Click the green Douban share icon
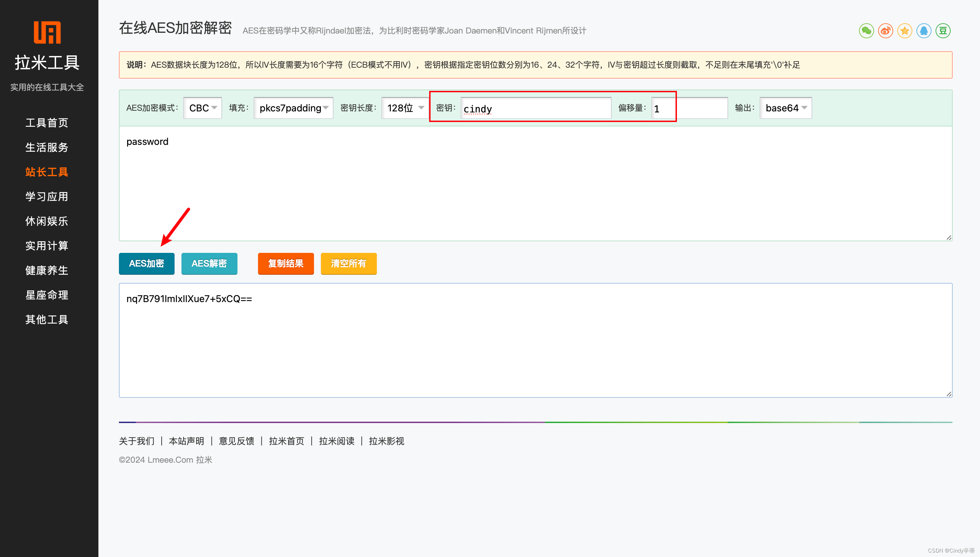 click(x=943, y=31)
